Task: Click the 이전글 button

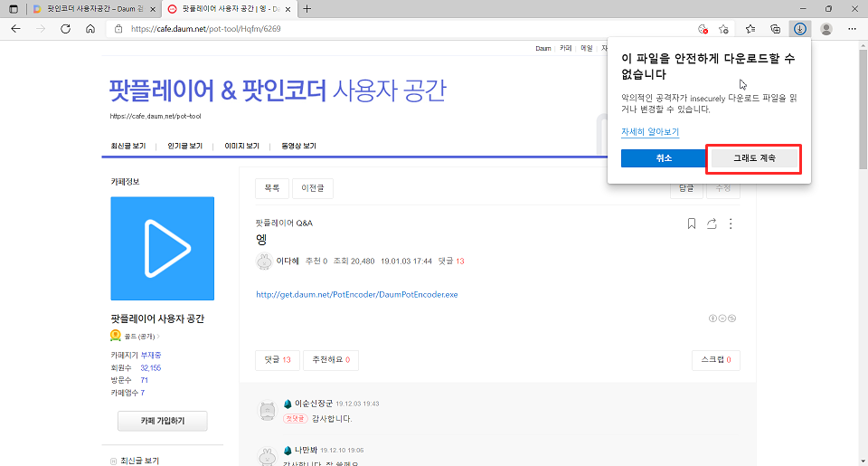Action: (x=313, y=188)
